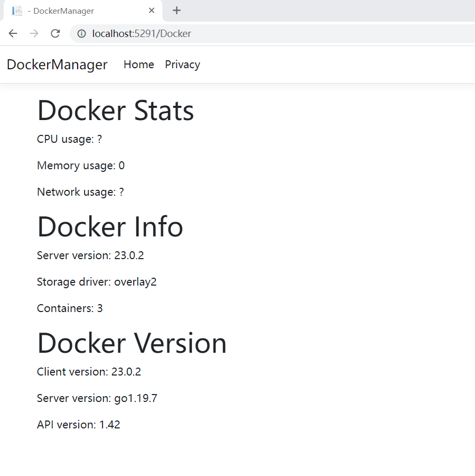The height and width of the screenshot is (476, 475).
Task: Select the 'Network usage: ?' line
Action: click(80, 192)
